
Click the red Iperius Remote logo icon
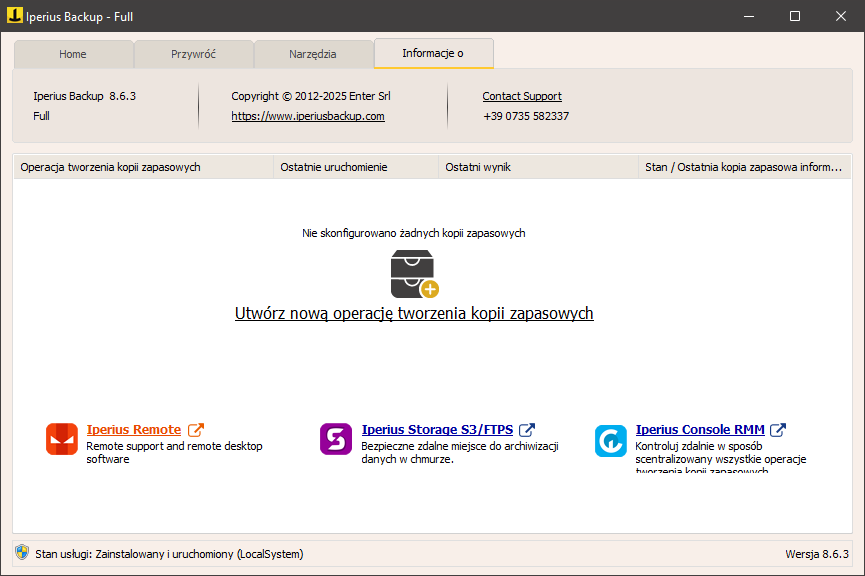62,439
